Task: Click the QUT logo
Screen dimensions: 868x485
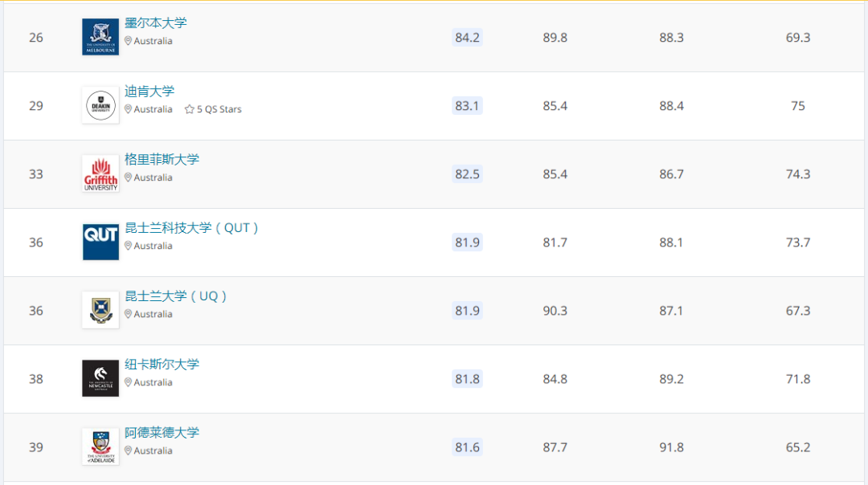Action: [x=100, y=242]
